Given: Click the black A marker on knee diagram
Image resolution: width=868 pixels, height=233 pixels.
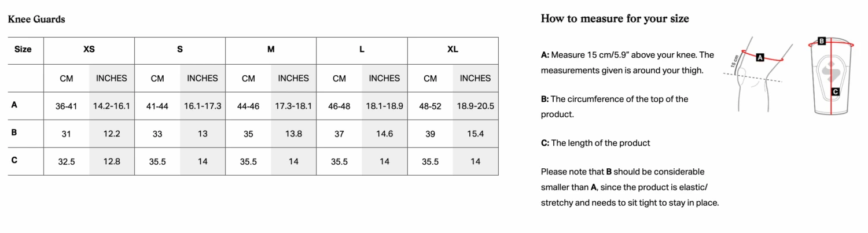Looking at the screenshot, I should [760, 57].
